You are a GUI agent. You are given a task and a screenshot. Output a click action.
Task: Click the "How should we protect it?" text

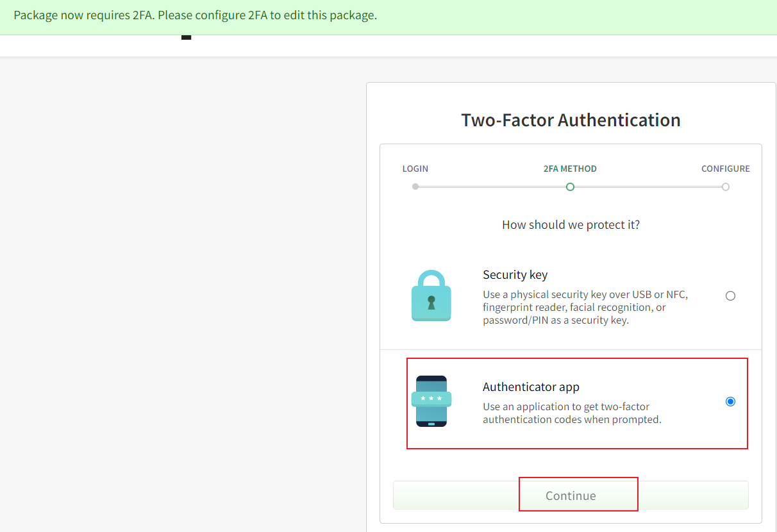pyautogui.click(x=571, y=225)
